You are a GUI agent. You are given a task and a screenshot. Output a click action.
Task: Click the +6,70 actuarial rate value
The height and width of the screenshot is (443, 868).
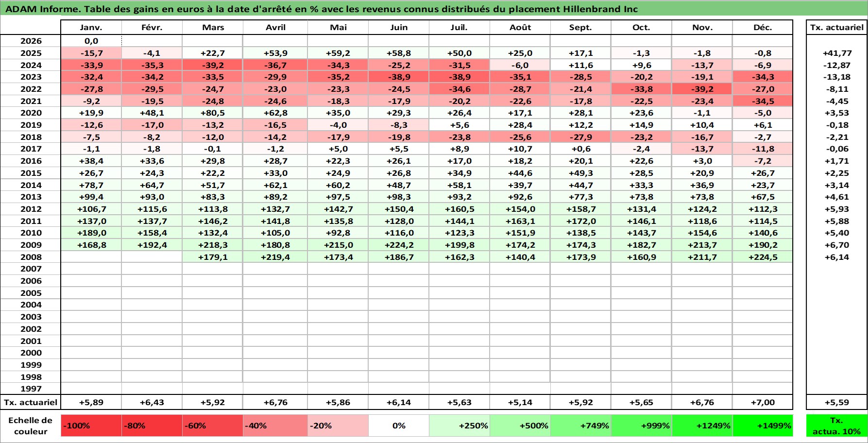click(x=837, y=245)
